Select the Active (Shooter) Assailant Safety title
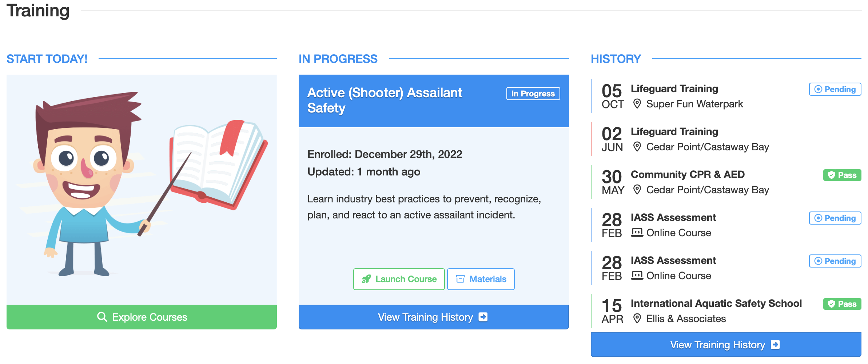The image size is (868, 364). (385, 100)
